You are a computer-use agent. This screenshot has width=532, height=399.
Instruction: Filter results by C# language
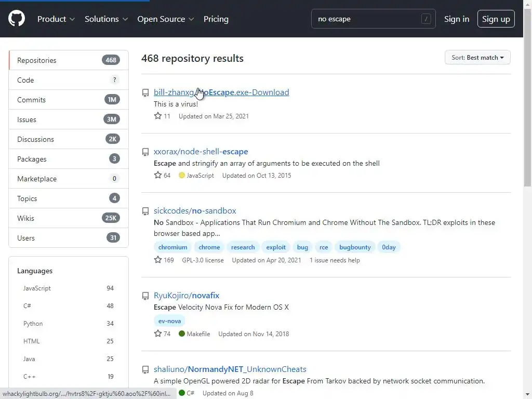(x=69, y=305)
